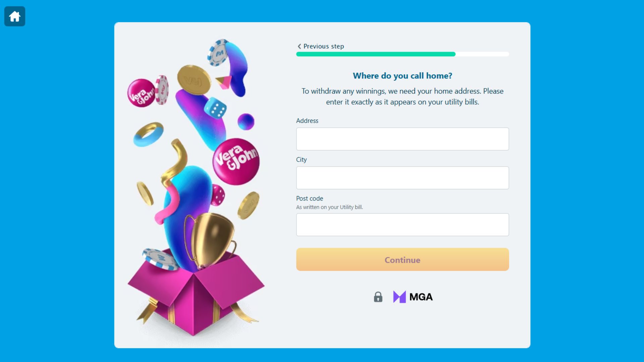Focus the City input field
This screenshot has width=644, height=362.
pos(402,178)
